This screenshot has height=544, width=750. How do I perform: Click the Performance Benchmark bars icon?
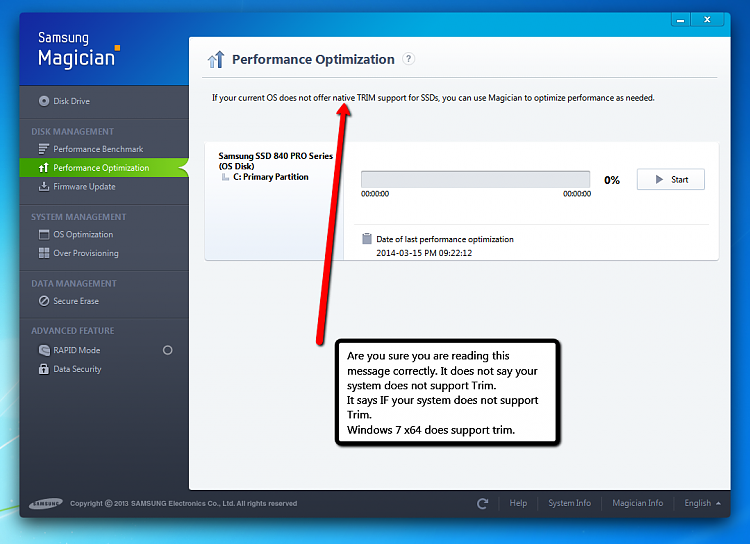[x=44, y=149]
